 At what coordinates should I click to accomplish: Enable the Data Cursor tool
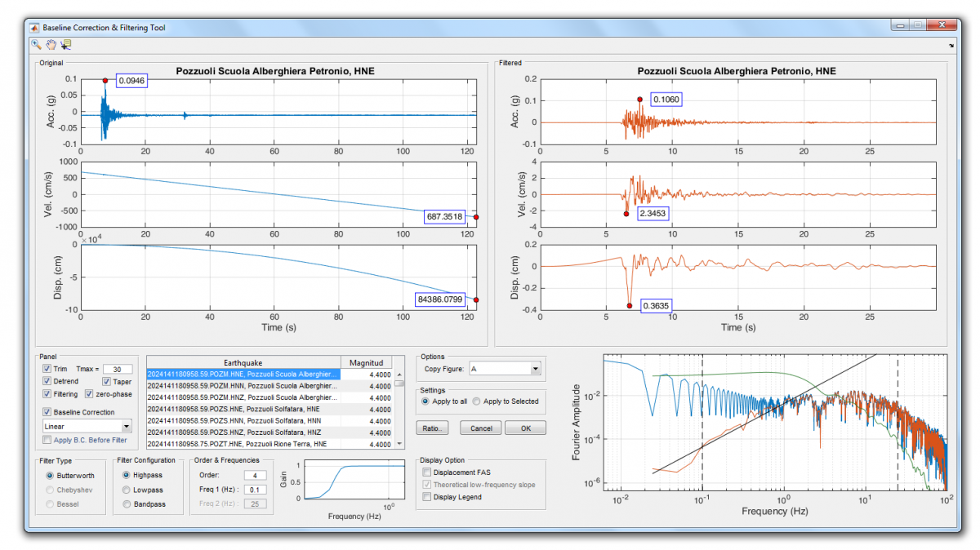(x=65, y=45)
